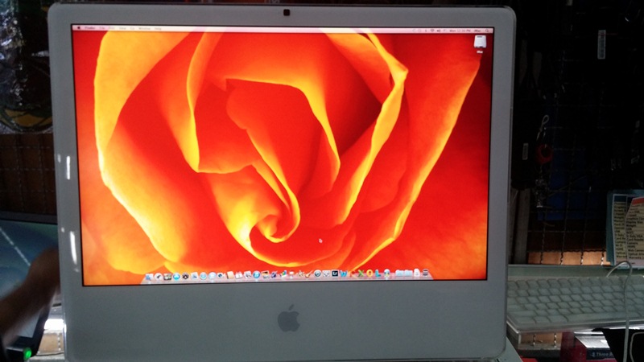Open Spotlight search magnifier icon
Image resolution: width=644 pixels, height=362 pixels.
coord(487,31)
